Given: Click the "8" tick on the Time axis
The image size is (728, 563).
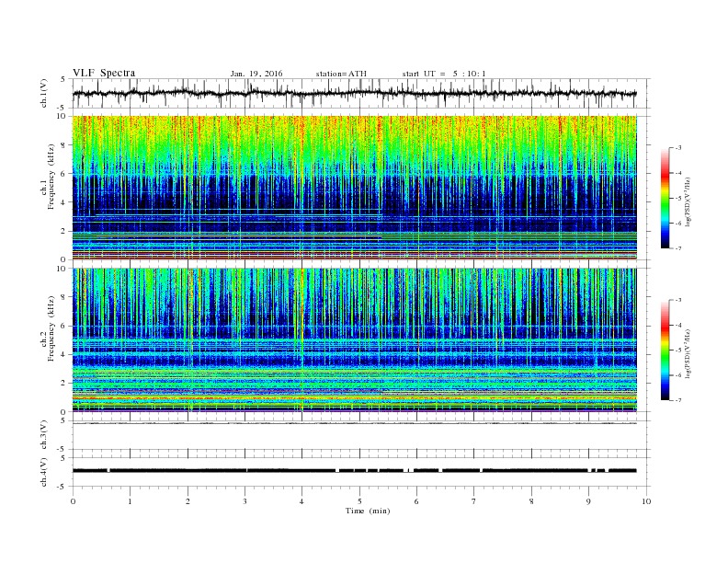Looking at the screenshot, I should point(531,501).
